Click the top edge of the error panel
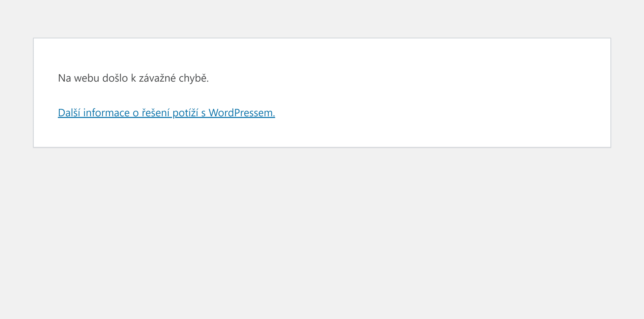The image size is (644, 319). [322, 38]
